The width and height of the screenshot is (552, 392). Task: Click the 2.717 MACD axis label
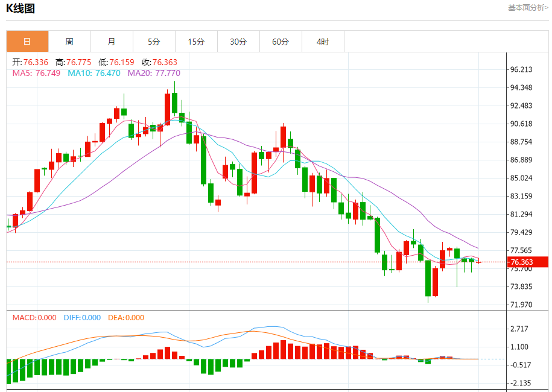519,329
